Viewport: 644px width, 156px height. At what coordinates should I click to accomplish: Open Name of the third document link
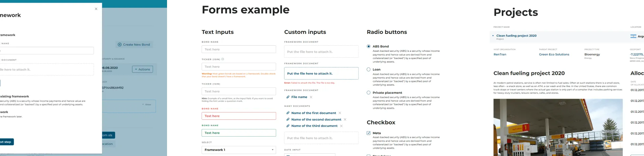click(x=314, y=126)
